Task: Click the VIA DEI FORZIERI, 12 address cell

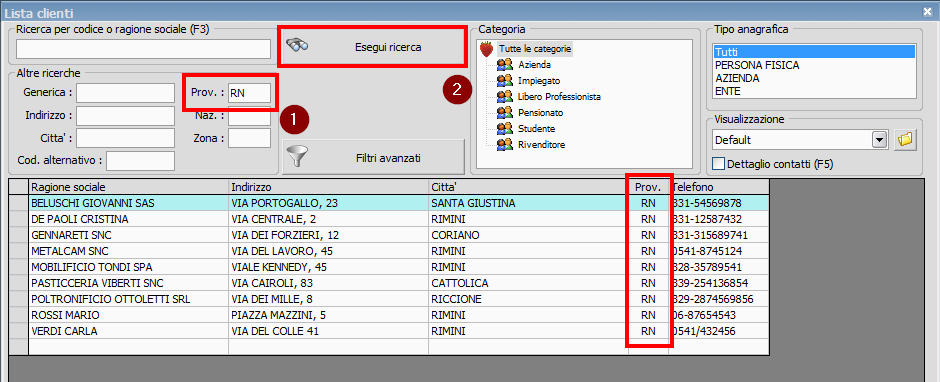Action: pyautogui.click(x=329, y=235)
